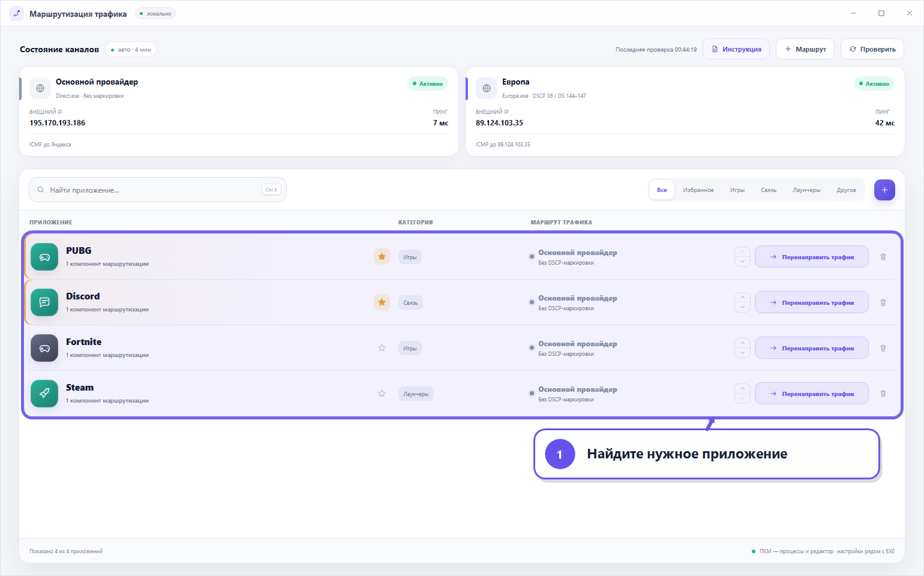Click the Игры category chip in Fortnite row
Image resolution: width=924 pixels, height=576 pixels.
coord(410,348)
